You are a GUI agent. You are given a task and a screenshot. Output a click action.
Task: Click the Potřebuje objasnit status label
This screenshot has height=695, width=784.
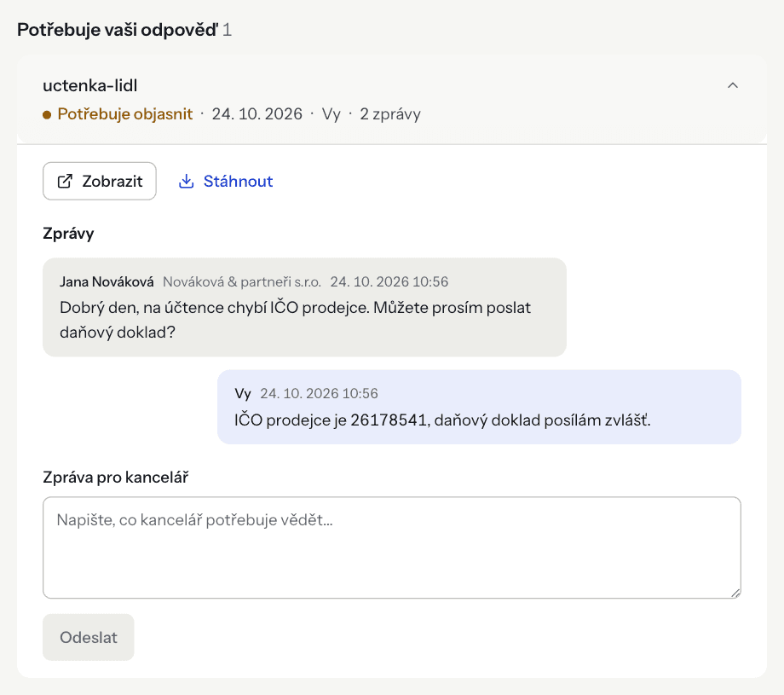(x=125, y=114)
